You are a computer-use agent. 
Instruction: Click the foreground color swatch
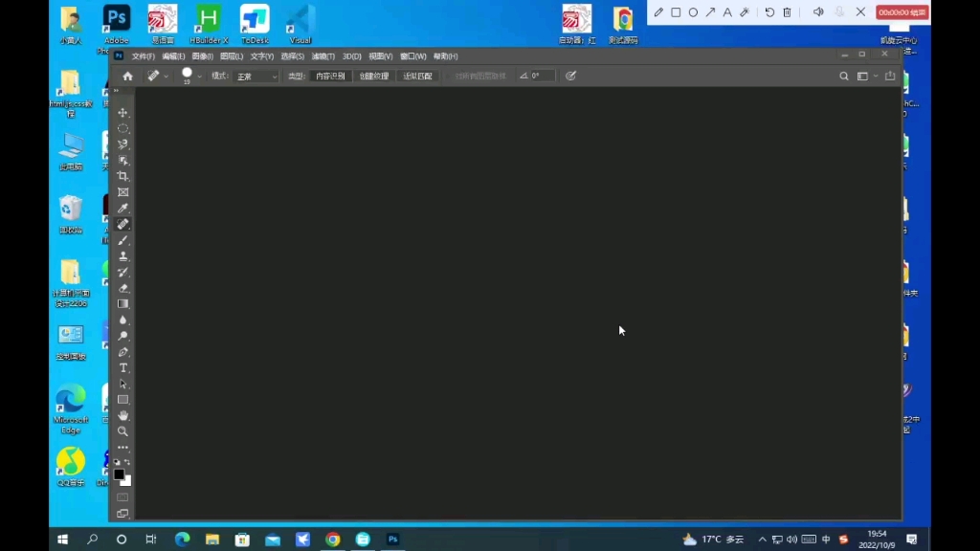click(x=119, y=474)
